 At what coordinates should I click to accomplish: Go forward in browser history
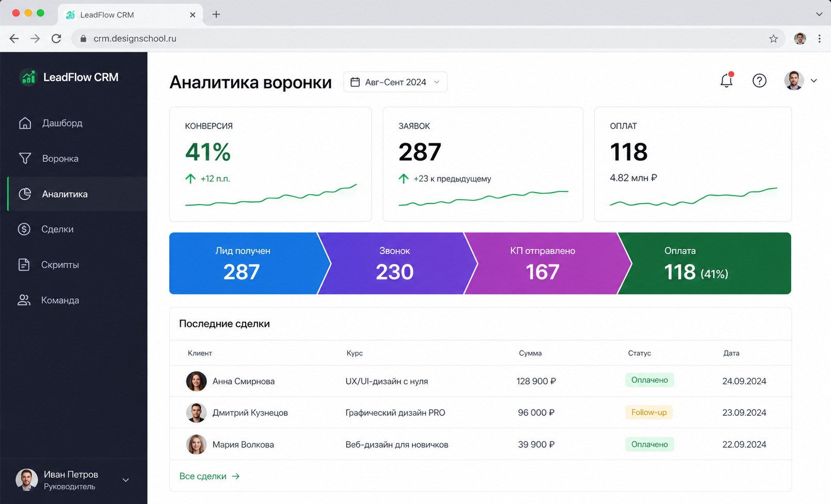[x=35, y=39]
